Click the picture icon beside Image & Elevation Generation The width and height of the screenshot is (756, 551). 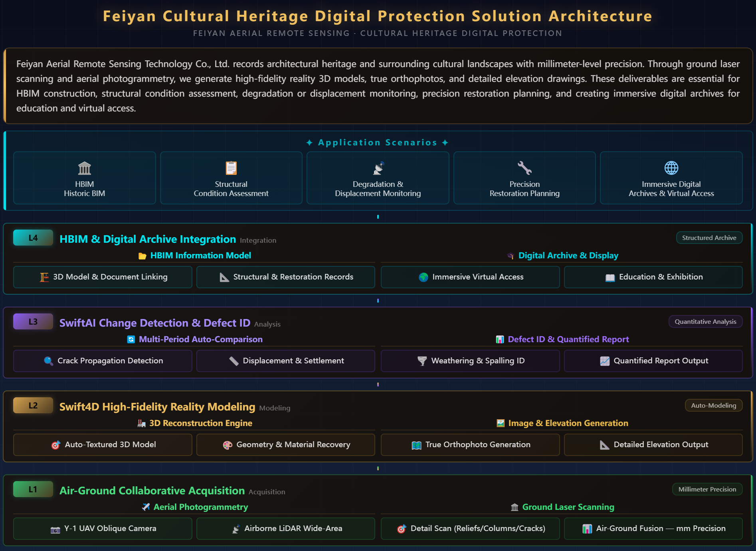[501, 423]
